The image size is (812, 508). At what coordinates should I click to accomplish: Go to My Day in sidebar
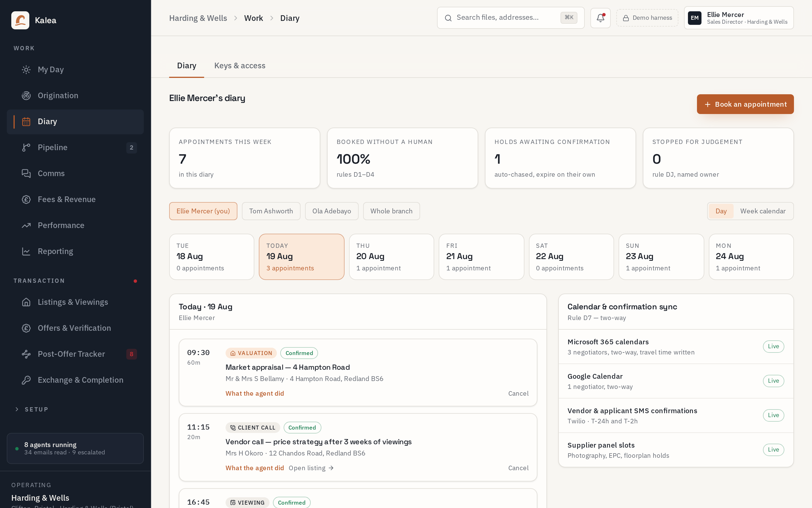[75, 69]
